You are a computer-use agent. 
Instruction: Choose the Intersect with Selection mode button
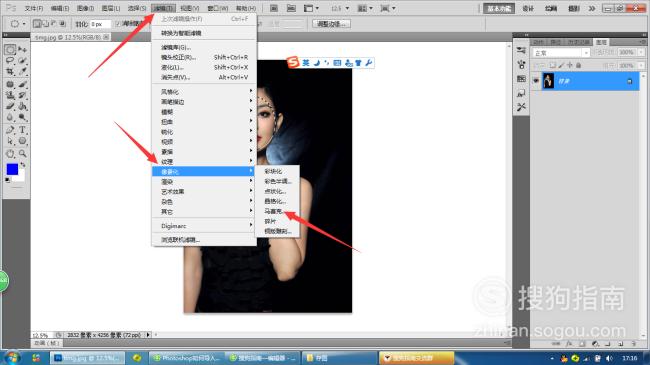63,24
